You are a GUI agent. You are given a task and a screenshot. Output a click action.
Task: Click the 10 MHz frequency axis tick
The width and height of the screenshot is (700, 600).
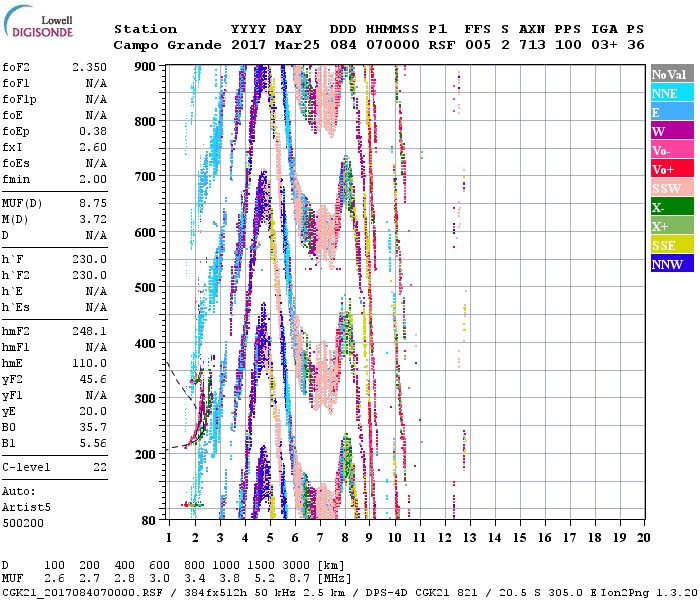pos(396,538)
